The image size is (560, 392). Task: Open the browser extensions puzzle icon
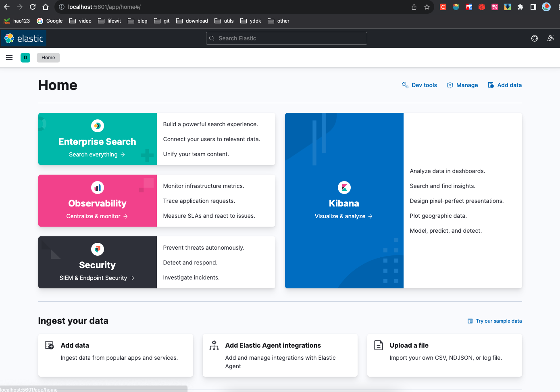[520, 7]
